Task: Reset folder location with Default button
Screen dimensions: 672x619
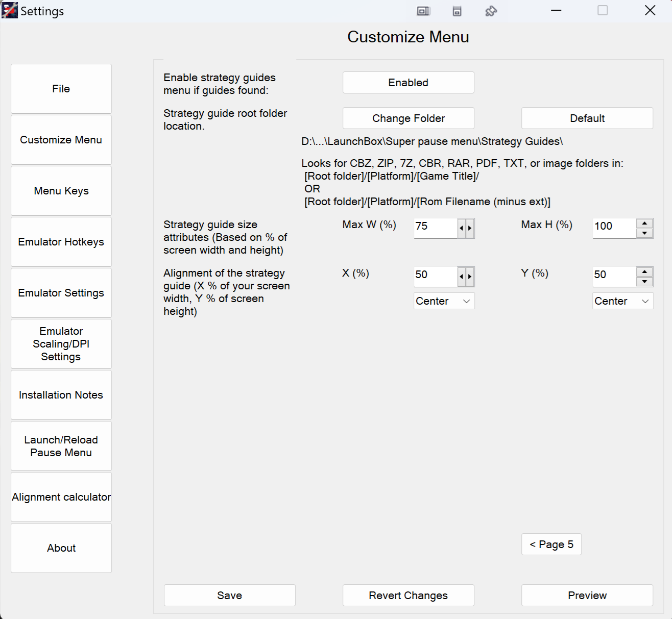Action: pyautogui.click(x=587, y=118)
